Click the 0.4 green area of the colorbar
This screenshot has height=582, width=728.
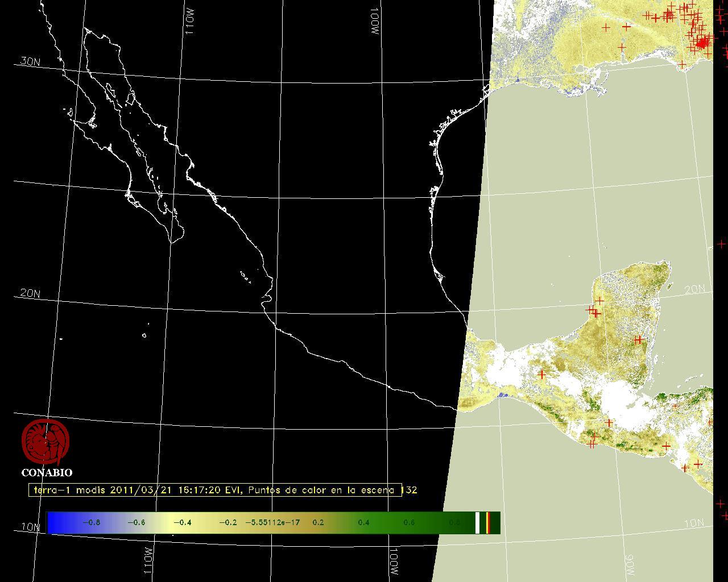363,522
